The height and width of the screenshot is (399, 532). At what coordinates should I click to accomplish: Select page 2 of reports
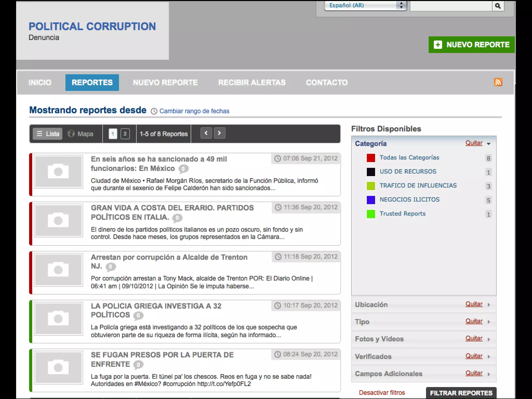pyautogui.click(x=125, y=134)
